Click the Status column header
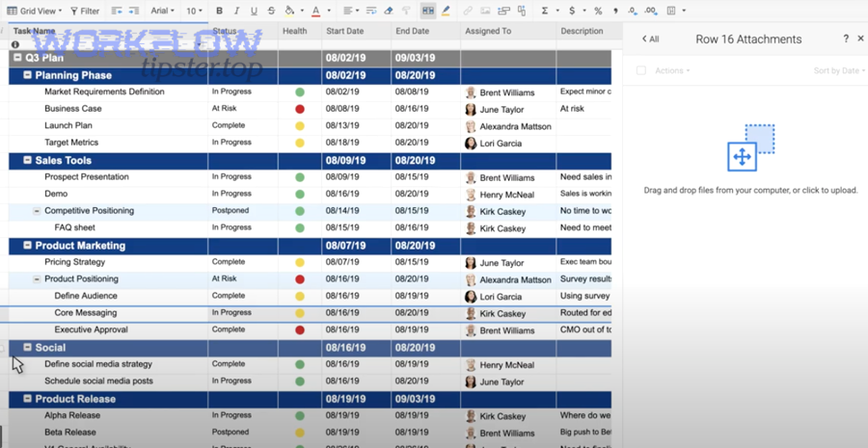The height and width of the screenshot is (448, 868). pyautogui.click(x=243, y=31)
